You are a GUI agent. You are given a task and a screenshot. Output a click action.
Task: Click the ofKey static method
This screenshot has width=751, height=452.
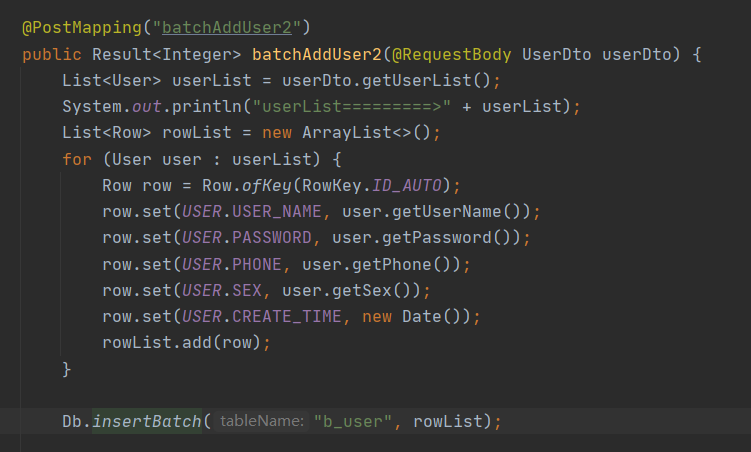[x=267, y=185]
